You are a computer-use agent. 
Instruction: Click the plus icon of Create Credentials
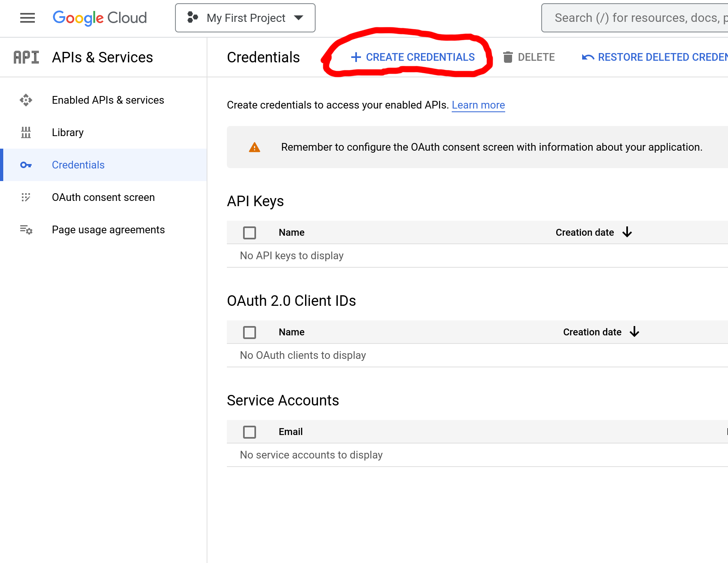[356, 57]
